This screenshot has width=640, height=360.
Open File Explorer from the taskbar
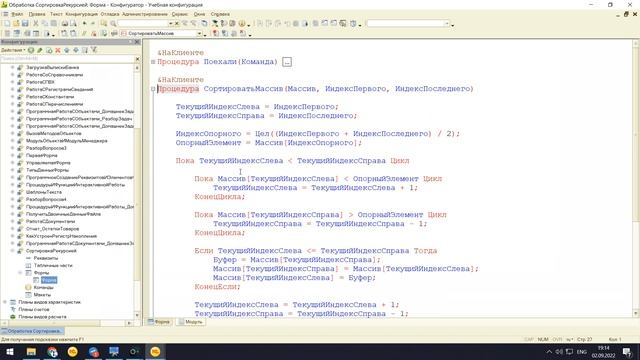click(x=31, y=351)
